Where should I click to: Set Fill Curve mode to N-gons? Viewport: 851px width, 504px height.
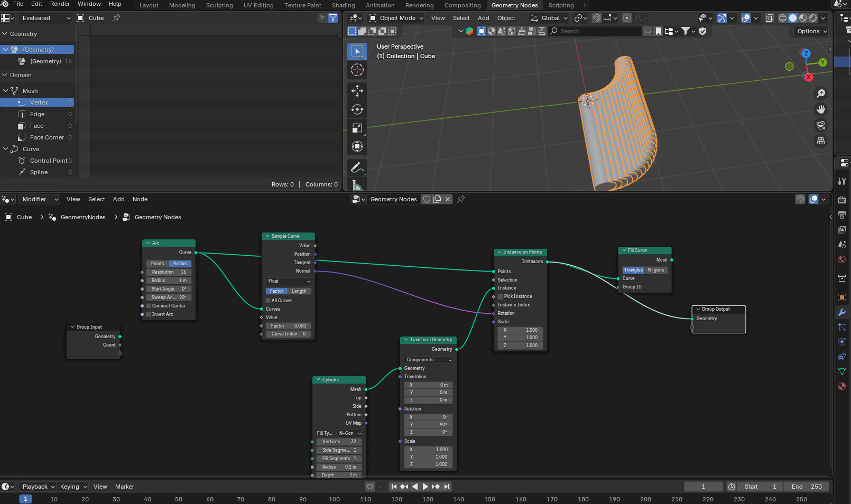(656, 270)
